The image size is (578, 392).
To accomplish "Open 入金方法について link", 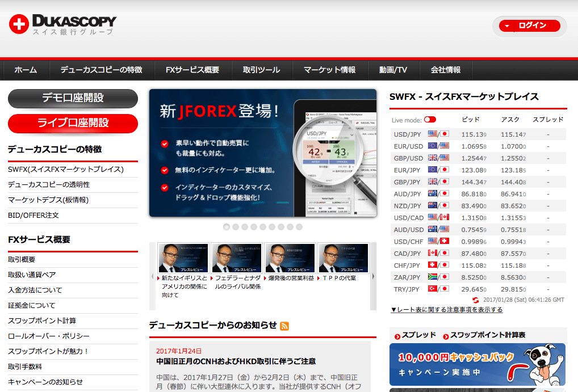I will click(x=35, y=290).
